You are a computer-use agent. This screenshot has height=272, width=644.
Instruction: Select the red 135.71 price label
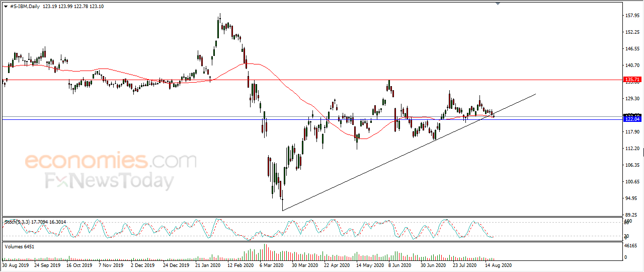[x=631, y=80]
